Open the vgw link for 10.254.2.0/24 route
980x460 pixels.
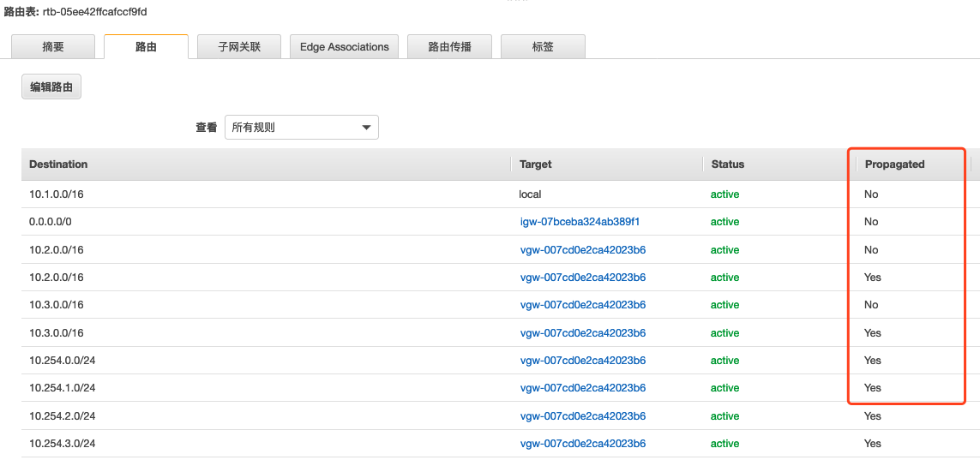[x=582, y=415]
